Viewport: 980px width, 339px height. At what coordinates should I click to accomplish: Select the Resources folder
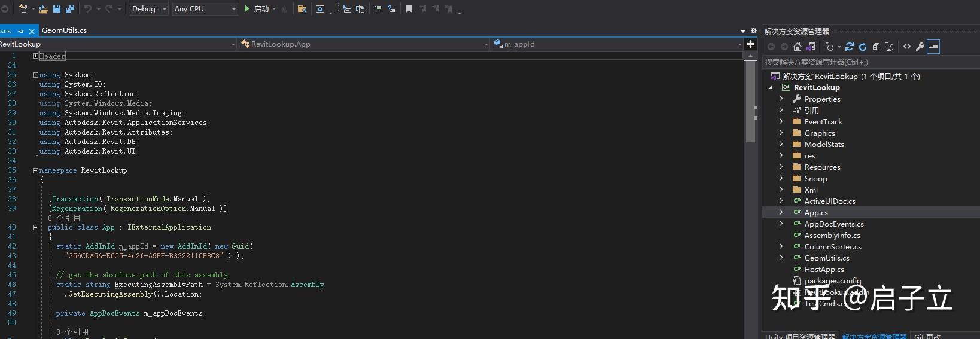pyautogui.click(x=822, y=167)
